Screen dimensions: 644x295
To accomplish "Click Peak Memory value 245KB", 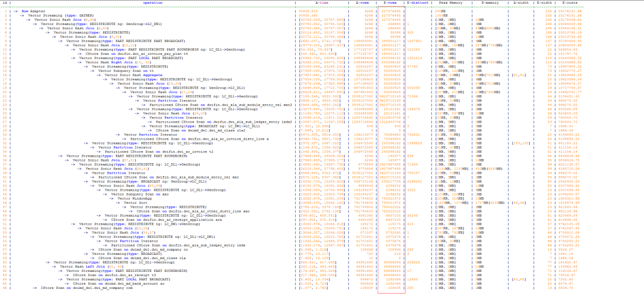I will pos(440,10).
